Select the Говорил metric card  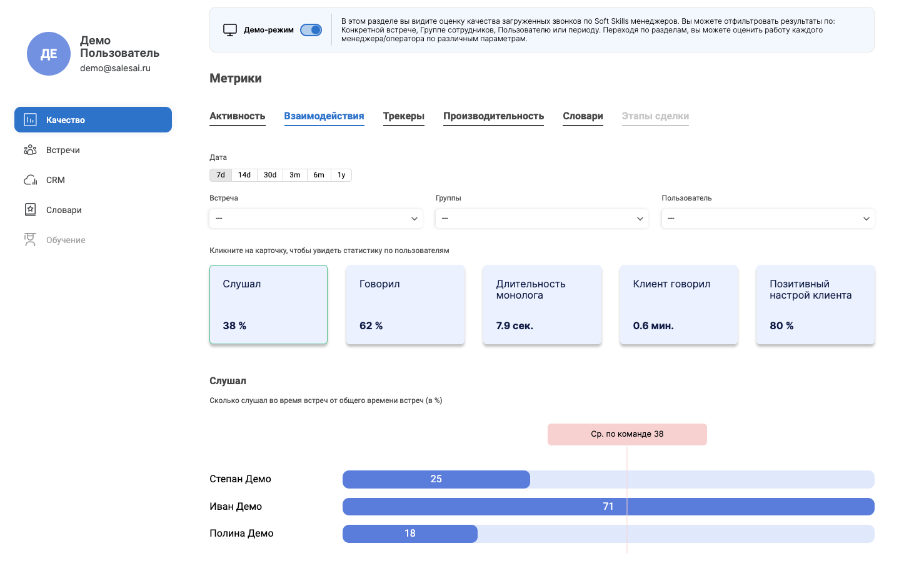pos(405,305)
